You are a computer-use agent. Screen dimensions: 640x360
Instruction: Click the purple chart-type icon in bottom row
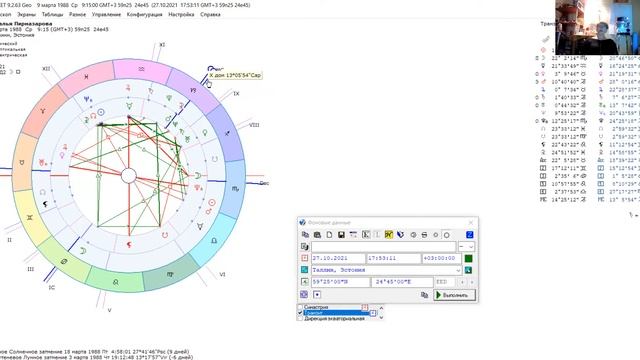[304, 294]
